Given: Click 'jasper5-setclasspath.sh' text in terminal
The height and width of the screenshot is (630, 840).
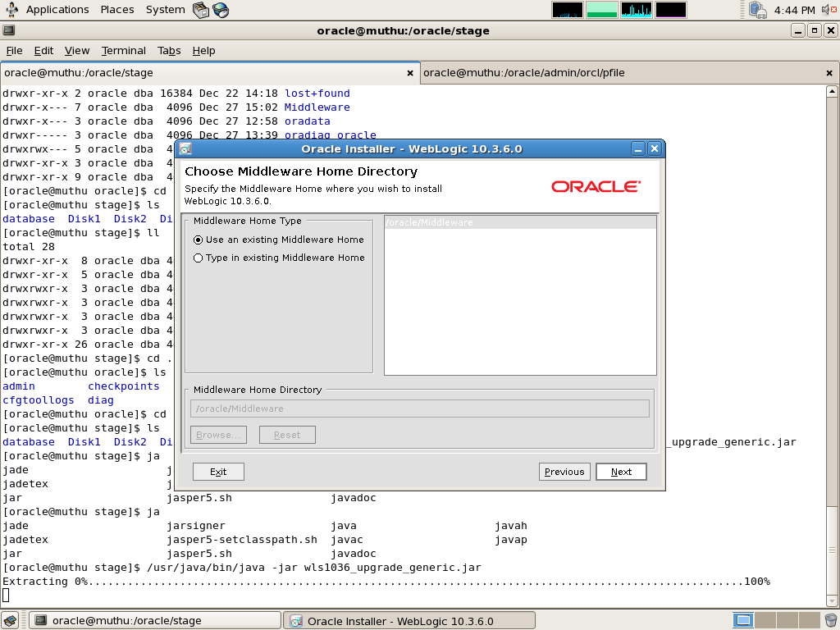Looking at the screenshot, I should (242, 540).
